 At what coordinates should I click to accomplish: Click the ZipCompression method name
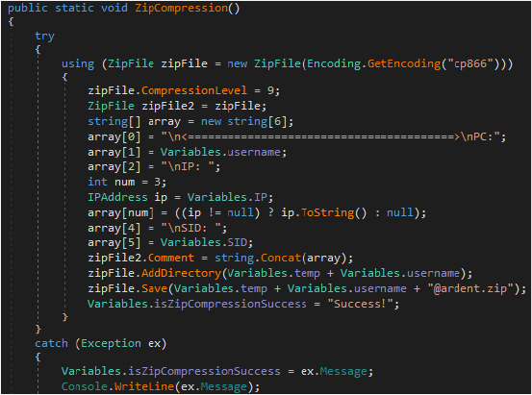(x=182, y=8)
